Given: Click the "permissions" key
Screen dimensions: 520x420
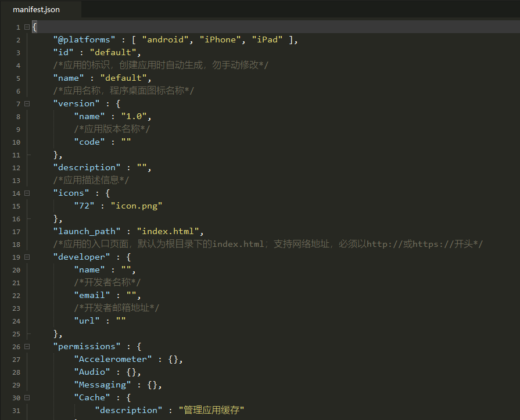Looking at the screenshot, I should coord(87,347).
